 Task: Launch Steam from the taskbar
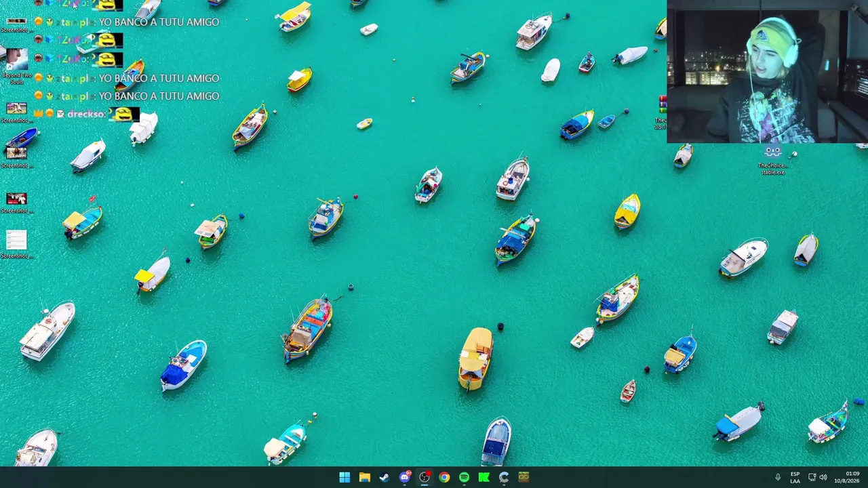click(384, 477)
